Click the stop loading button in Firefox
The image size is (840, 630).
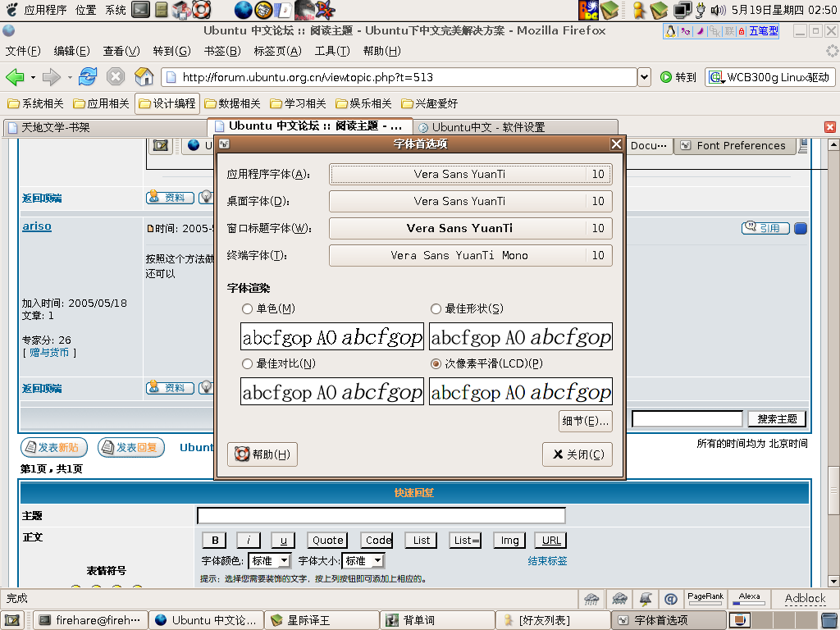click(115, 76)
